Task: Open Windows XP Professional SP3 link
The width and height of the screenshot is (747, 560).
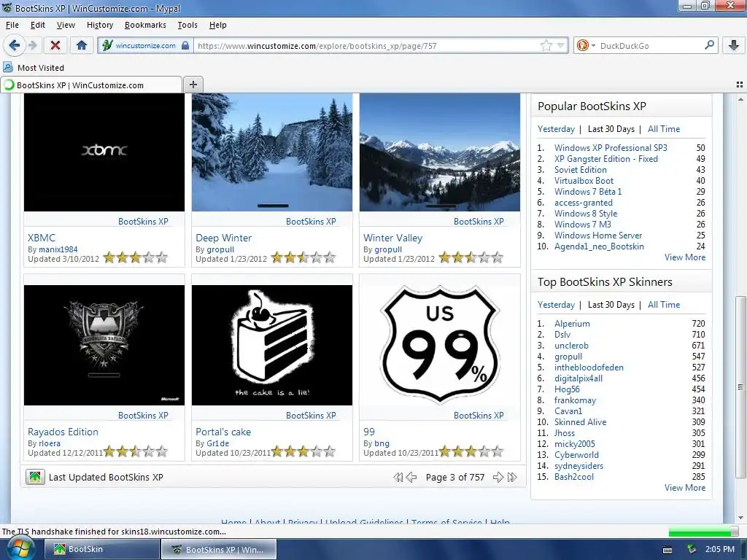Action: click(611, 147)
